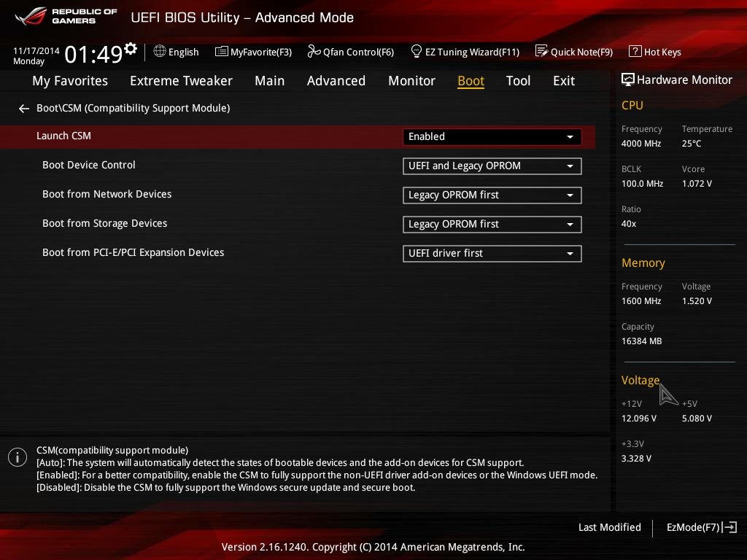747x560 pixels.
Task: Click the 11/17/2014 date text
Action: [x=36, y=50]
